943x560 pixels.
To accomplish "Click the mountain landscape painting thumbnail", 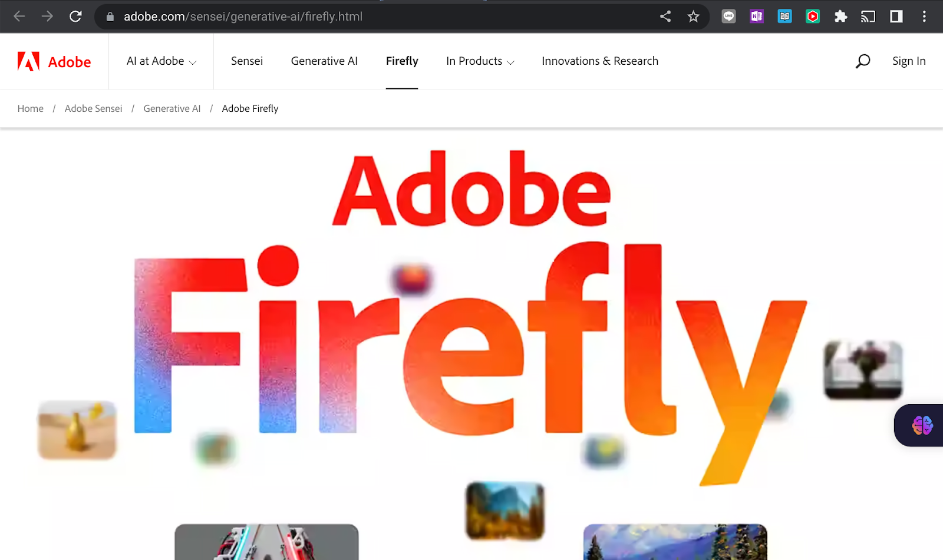I will pyautogui.click(x=675, y=542).
